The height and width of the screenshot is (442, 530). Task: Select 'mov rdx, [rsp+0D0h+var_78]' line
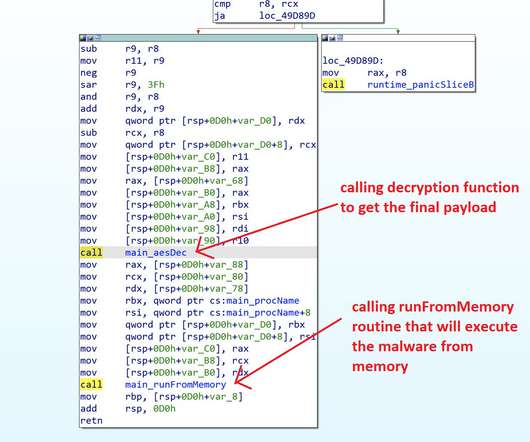(165, 289)
